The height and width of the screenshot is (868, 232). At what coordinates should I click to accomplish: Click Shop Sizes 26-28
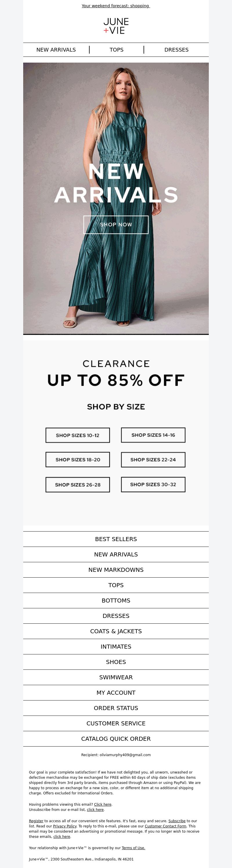coord(77,485)
